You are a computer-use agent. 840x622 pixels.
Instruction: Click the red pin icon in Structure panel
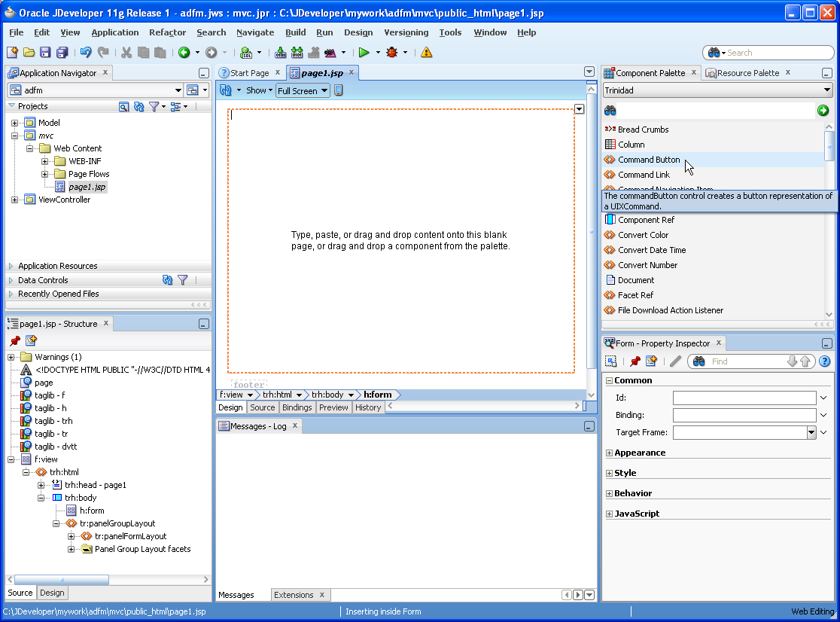click(x=15, y=340)
